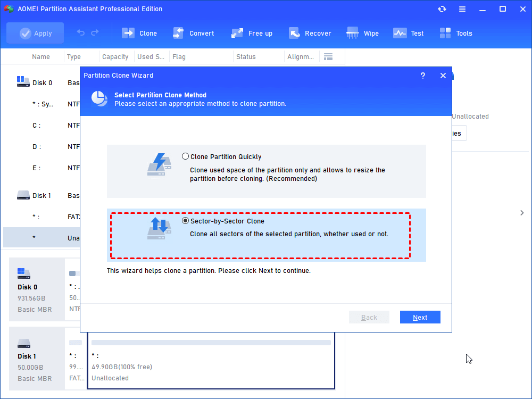Sort by the Used S... column header
The height and width of the screenshot is (399, 532).
tap(151, 57)
